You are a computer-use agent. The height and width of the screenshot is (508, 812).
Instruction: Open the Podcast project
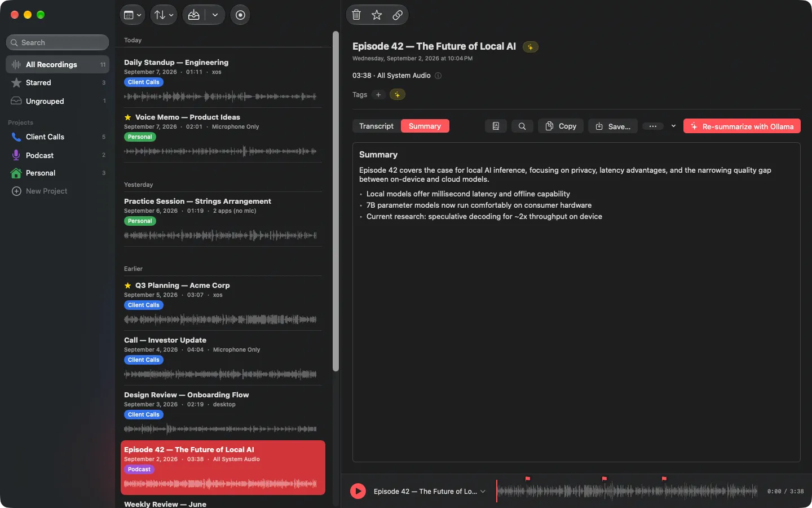point(58,155)
